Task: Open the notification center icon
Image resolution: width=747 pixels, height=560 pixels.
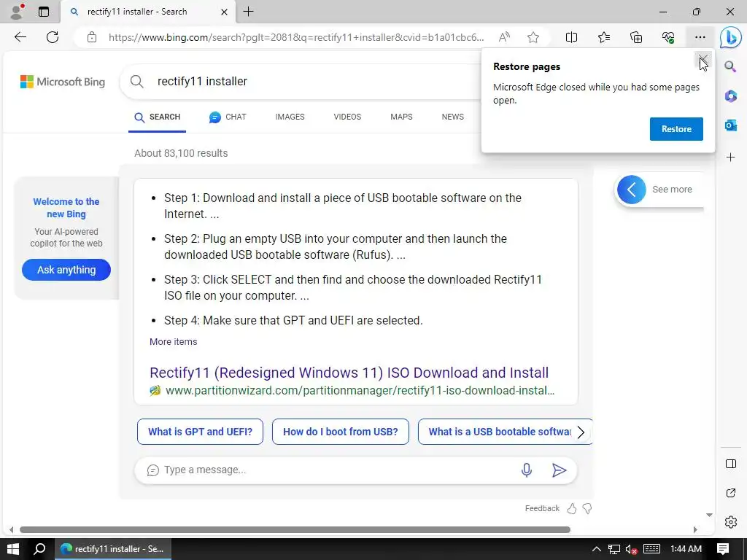Action: (x=723, y=549)
